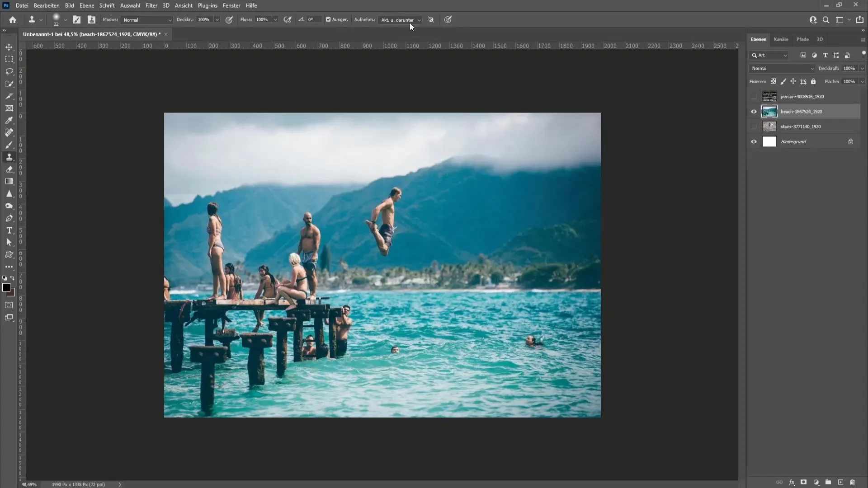Select the Gradient tool
The height and width of the screenshot is (488, 868).
pos(9,182)
